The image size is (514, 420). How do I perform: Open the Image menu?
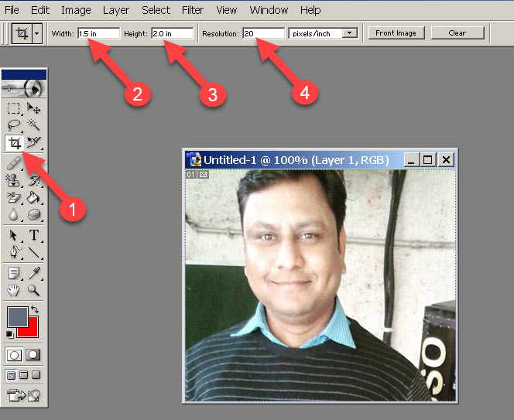coord(76,10)
